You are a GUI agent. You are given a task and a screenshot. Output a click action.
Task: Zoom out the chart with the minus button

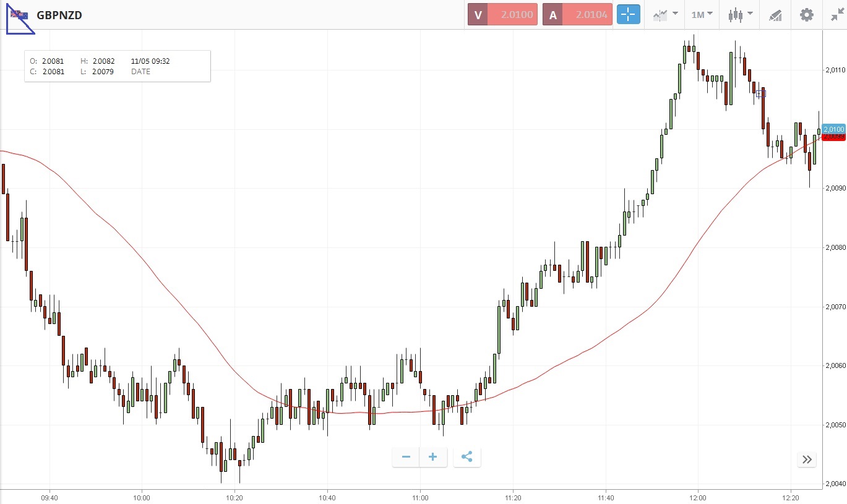coord(406,457)
